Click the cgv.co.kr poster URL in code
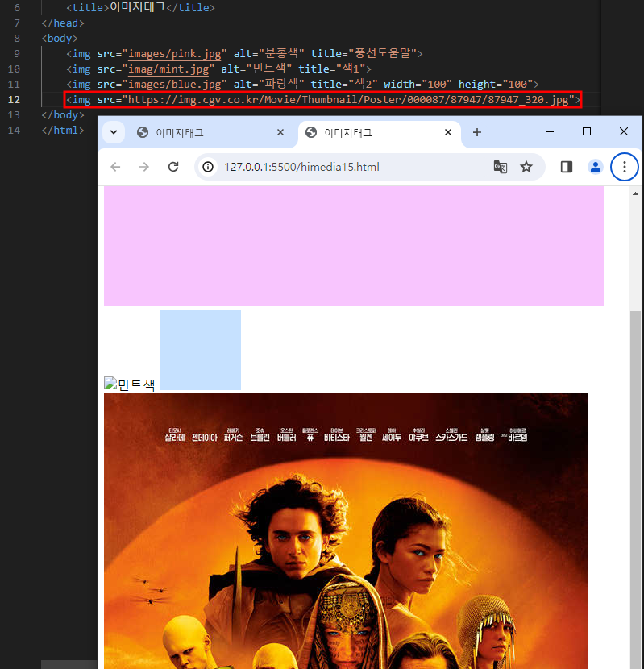This screenshot has height=669, width=644. pyautogui.click(x=348, y=100)
